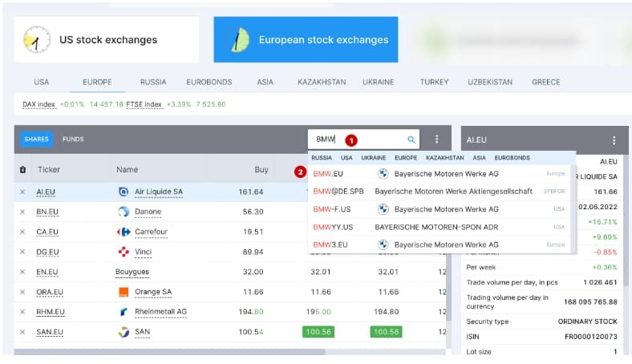Viewport: 632px width, 364px height.
Task: Remove the SAN.EU row with X
Action: pos(22,332)
